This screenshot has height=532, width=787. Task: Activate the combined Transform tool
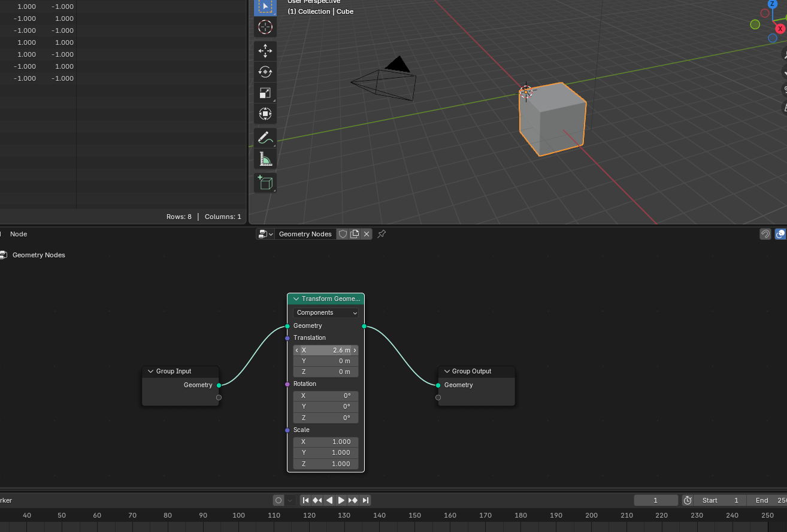[x=265, y=114]
